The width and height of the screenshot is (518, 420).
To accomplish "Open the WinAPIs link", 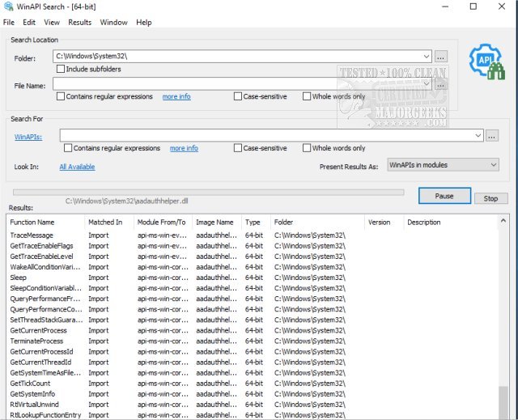I will [x=28, y=137].
